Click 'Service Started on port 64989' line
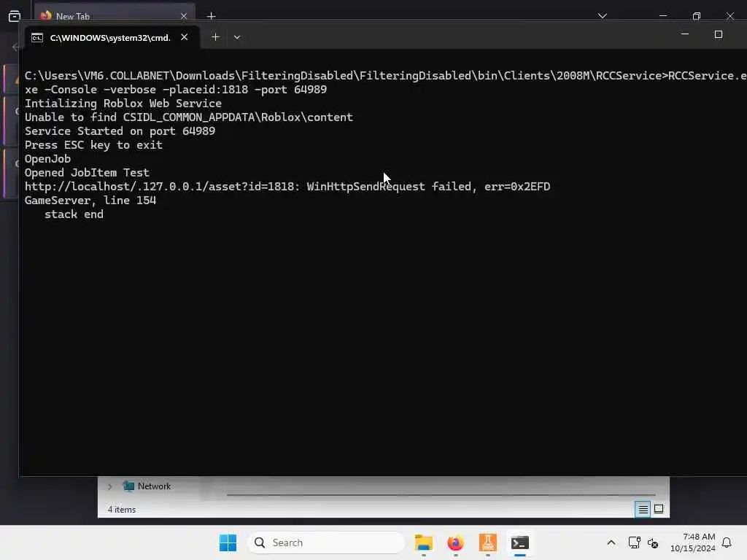The height and width of the screenshot is (560, 747). pos(120,131)
